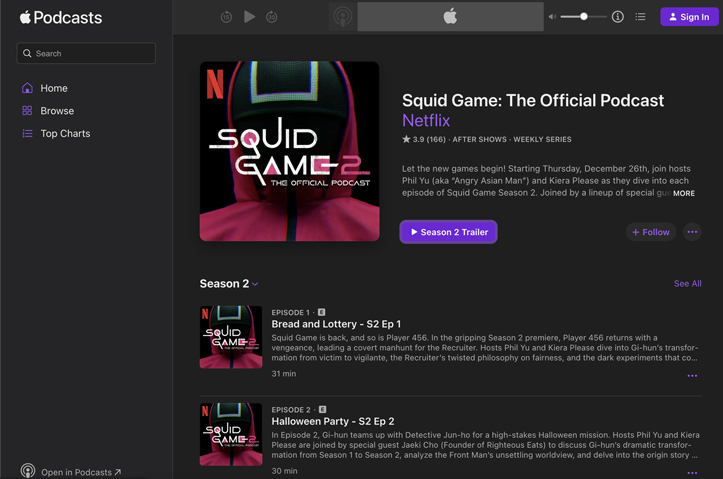Click the Squid Game 2 large cover art

coord(290,151)
